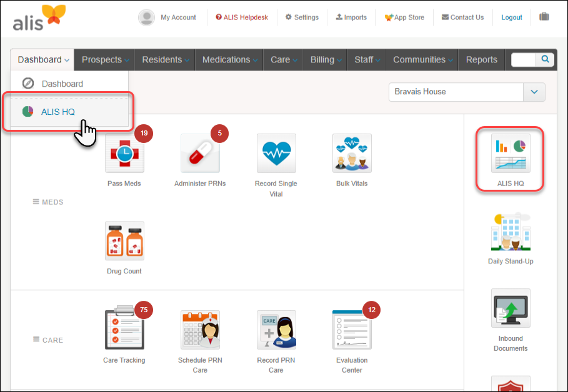Click the Drug Count label
The image size is (568, 392).
click(x=124, y=271)
